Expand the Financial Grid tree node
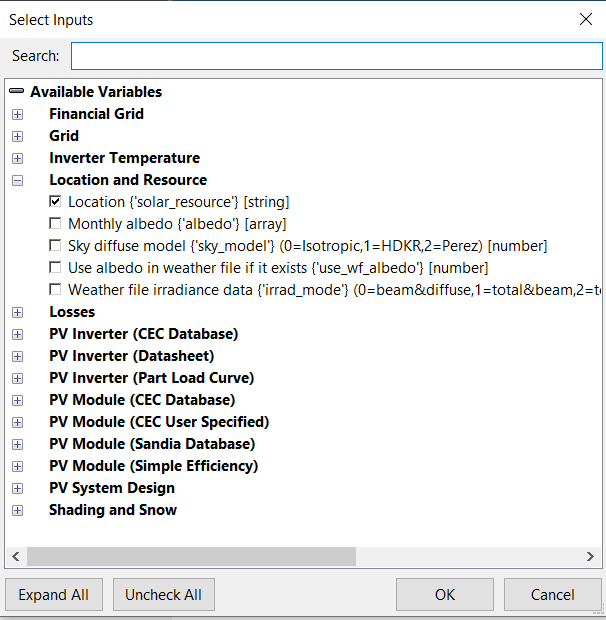The height and width of the screenshot is (620, 606). (x=17, y=114)
